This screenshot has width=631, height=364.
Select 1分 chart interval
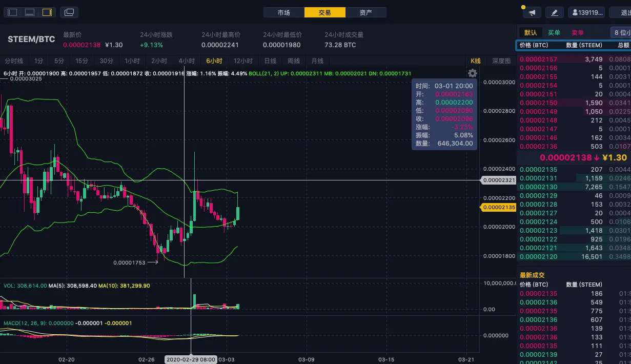[39, 61]
